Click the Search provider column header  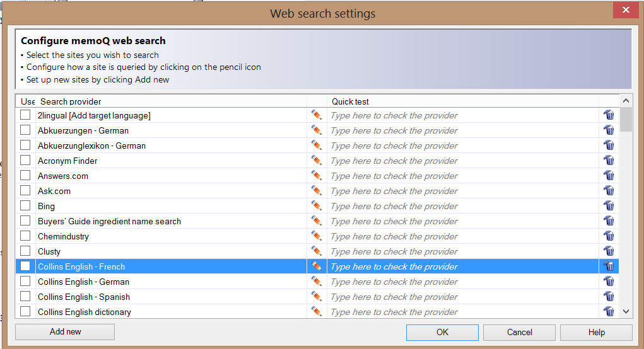170,101
